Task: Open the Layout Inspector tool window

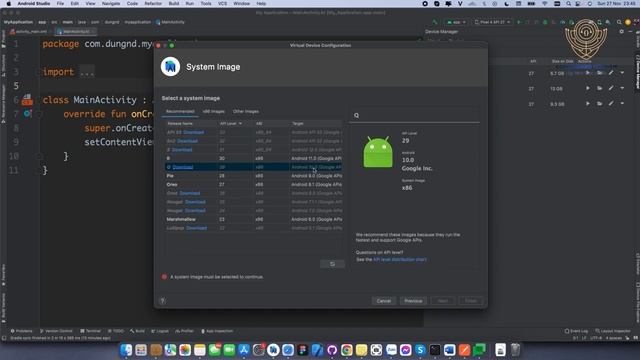Action: (613, 331)
